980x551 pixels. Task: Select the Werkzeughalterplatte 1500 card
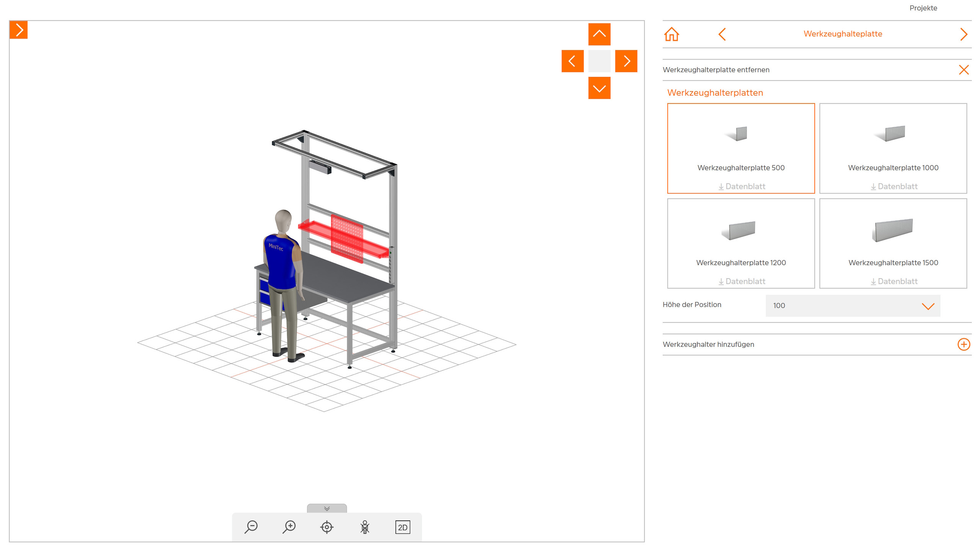point(893,243)
